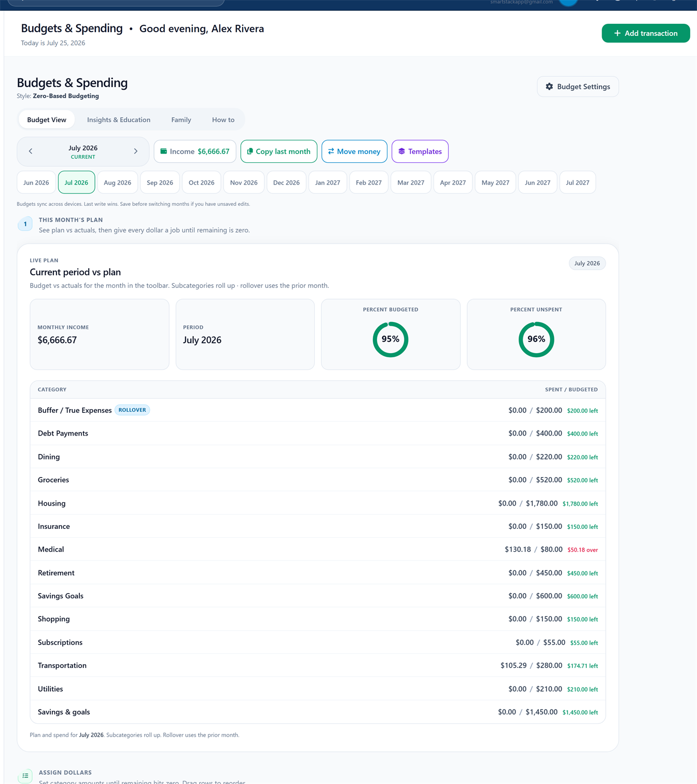Image resolution: width=697 pixels, height=784 pixels.
Task: Go to previous month with left chevron
Action: tap(31, 151)
